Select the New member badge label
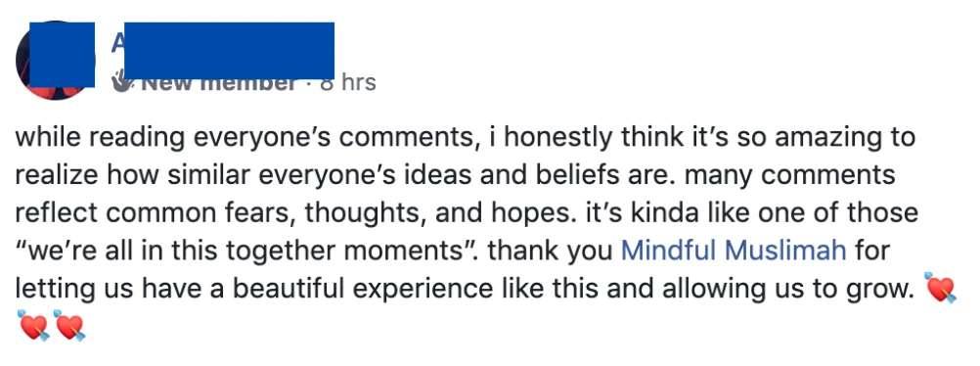This screenshot has width=980, height=366. coord(218,81)
